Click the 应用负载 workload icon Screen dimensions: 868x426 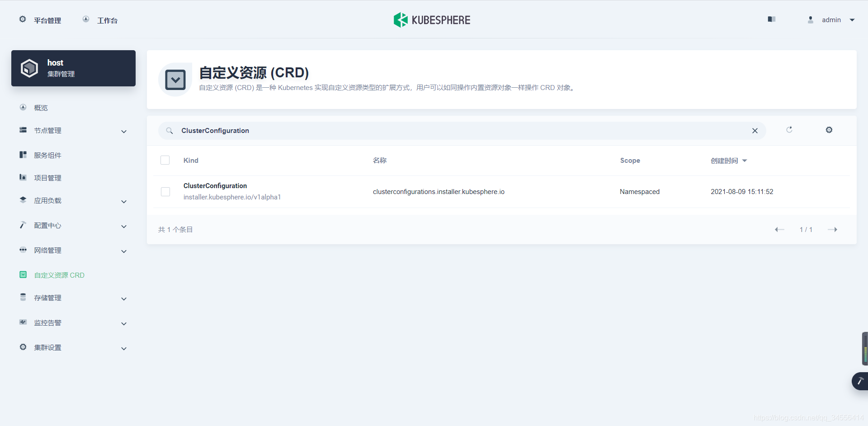tap(23, 200)
